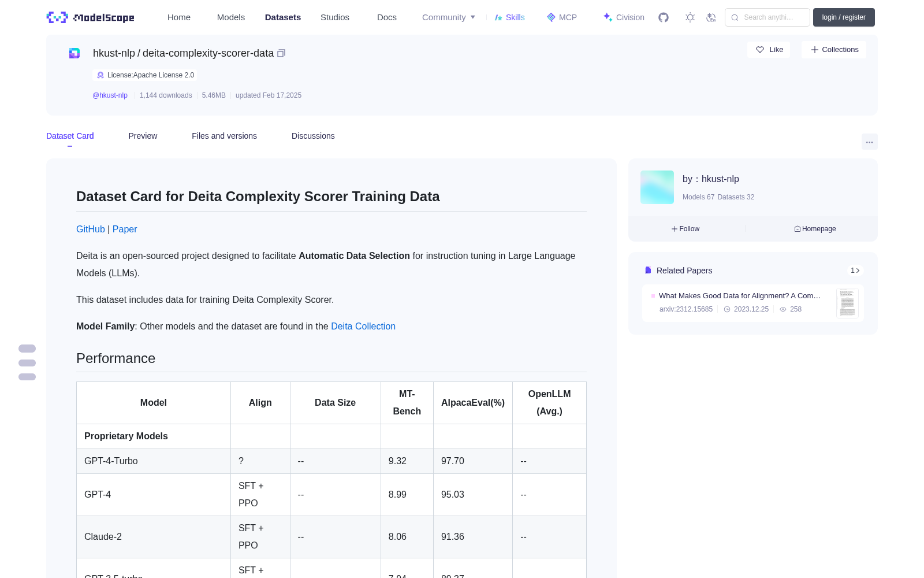
Task: Click the login / register button
Action: point(844,17)
